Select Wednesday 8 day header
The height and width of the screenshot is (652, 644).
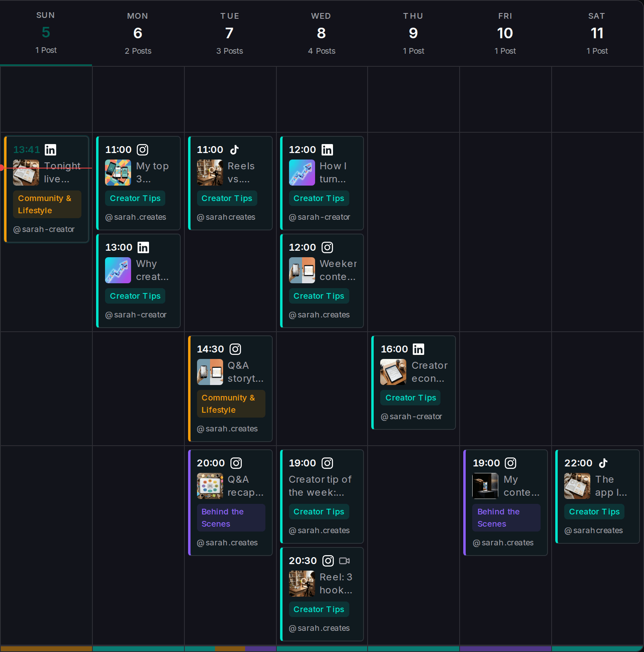tap(322, 33)
